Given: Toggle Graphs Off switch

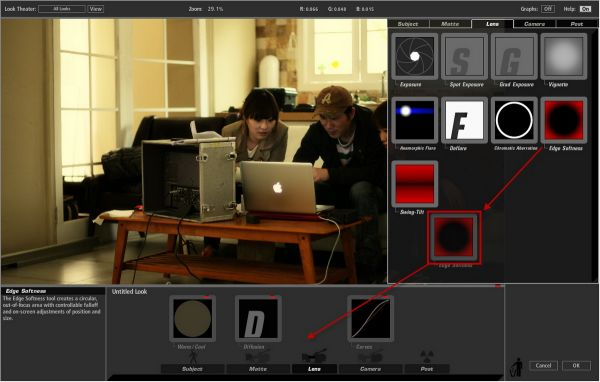Looking at the screenshot, I should coord(548,8).
